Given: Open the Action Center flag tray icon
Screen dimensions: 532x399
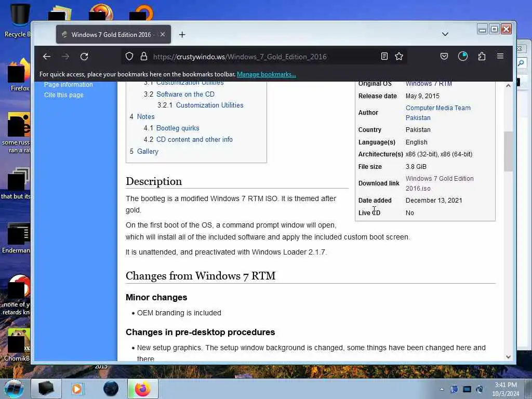Looking at the screenshot, I should click(x=454, y=389).
